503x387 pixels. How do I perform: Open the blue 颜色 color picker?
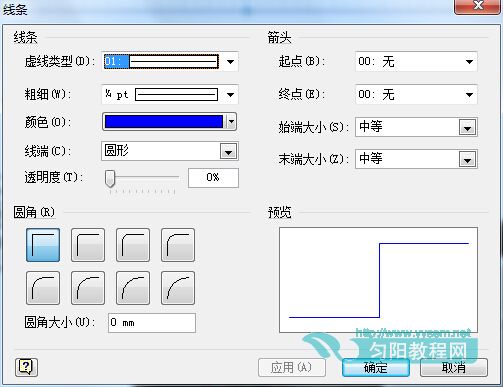[170, 122]
